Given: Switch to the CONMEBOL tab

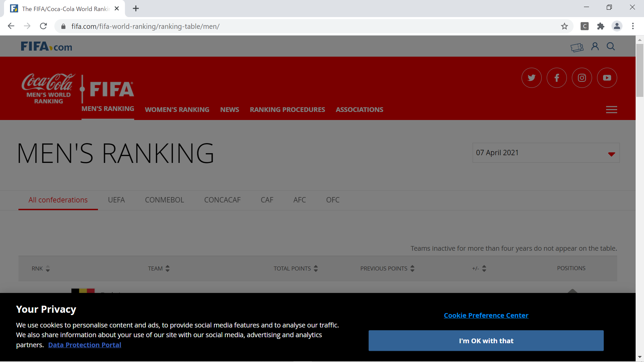Looking at the screenshot, I should pos(164,200).
